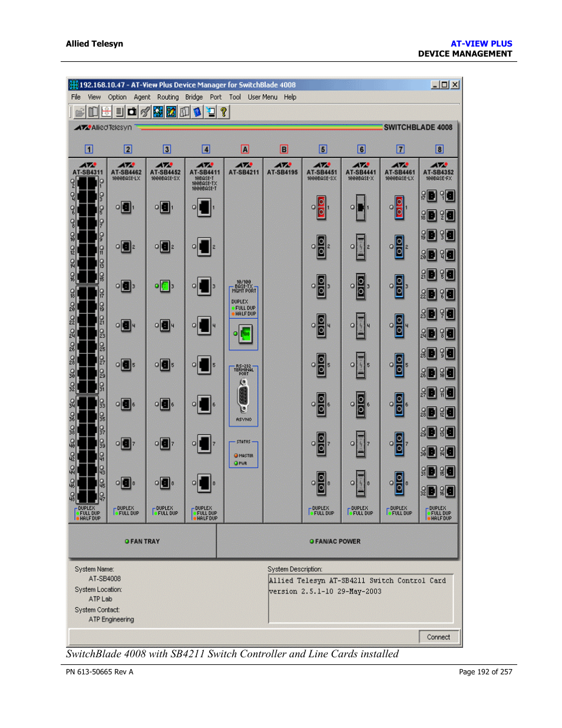Open the View menu
562x728 pixels.
click(x=94, y=97)
